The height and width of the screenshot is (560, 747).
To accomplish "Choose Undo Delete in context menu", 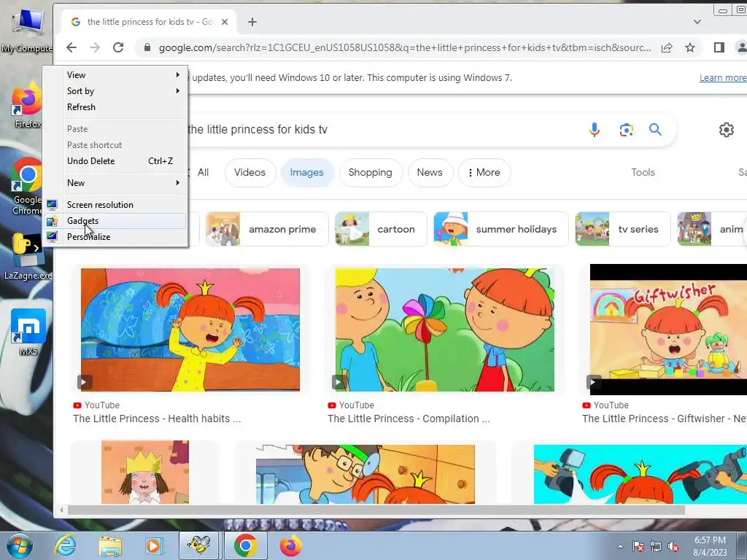I will point(115,161).
